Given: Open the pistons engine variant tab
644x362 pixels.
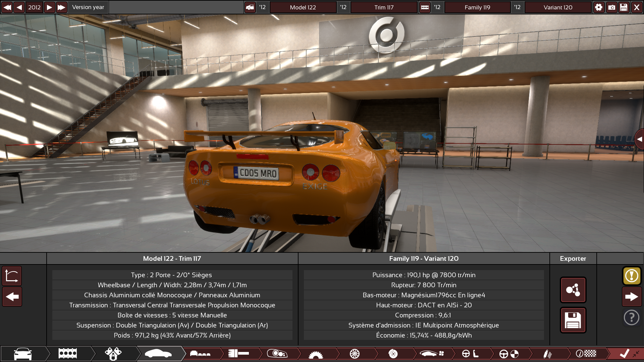Looking at the screenshot, I should (113, 354).
